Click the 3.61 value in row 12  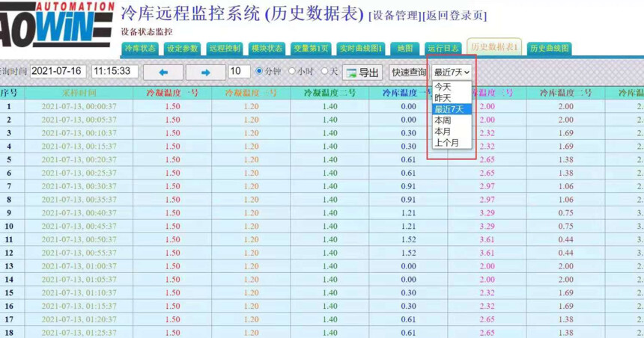coord(487,253)
